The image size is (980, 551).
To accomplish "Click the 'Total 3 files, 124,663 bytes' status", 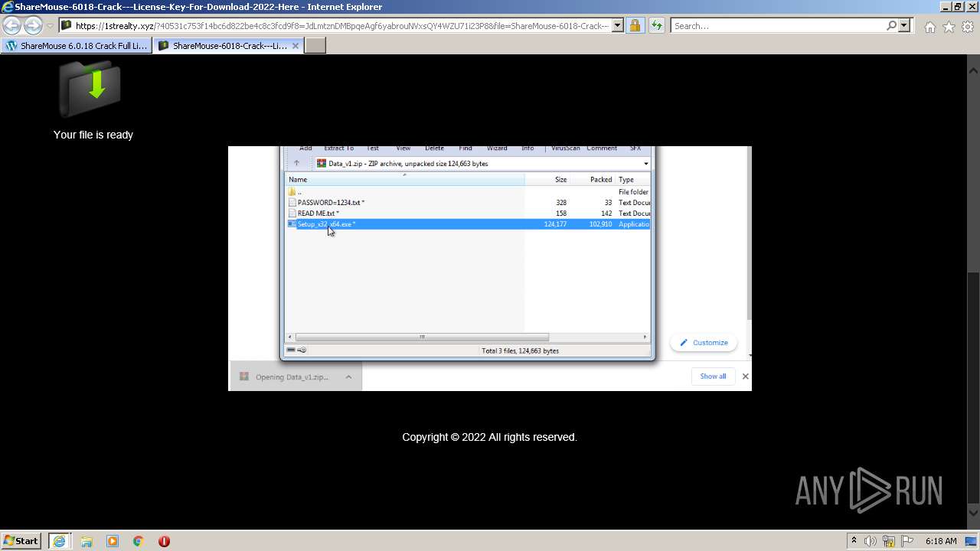I will (520, 350).
